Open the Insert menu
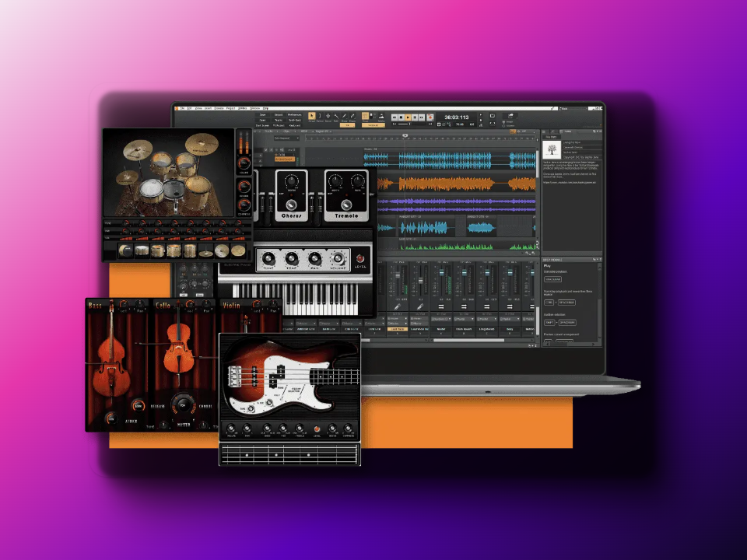747x560 pixels. pyautogui.click(x=209, y=109)
